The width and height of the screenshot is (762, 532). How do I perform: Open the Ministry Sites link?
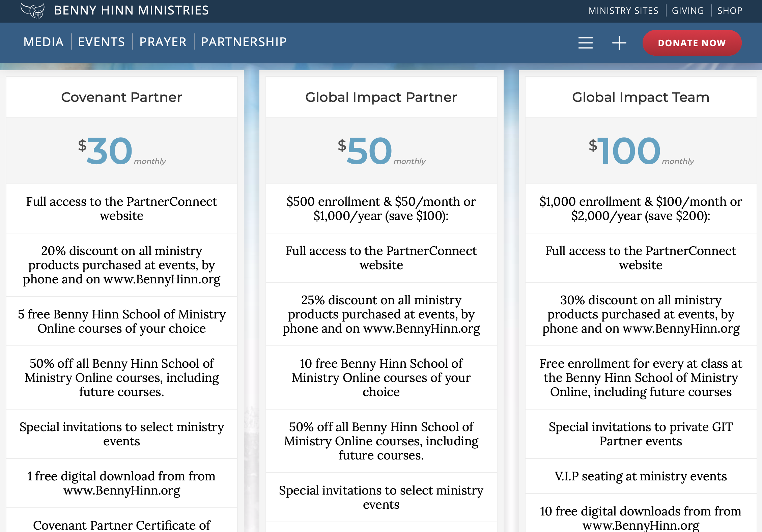pyautogui.click(x=623, y=11)
